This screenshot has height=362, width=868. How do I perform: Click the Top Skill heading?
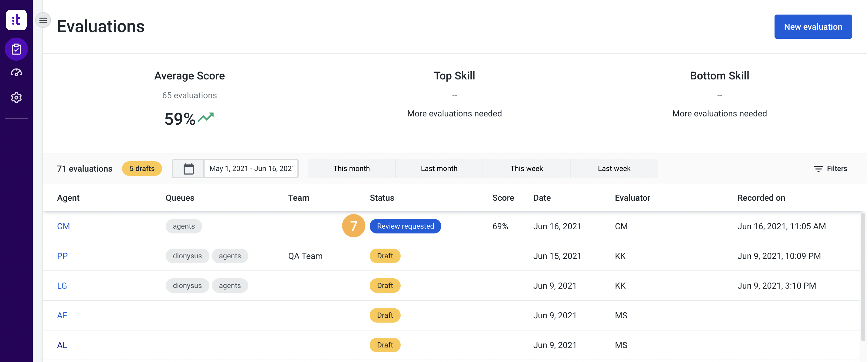[454, 76]
